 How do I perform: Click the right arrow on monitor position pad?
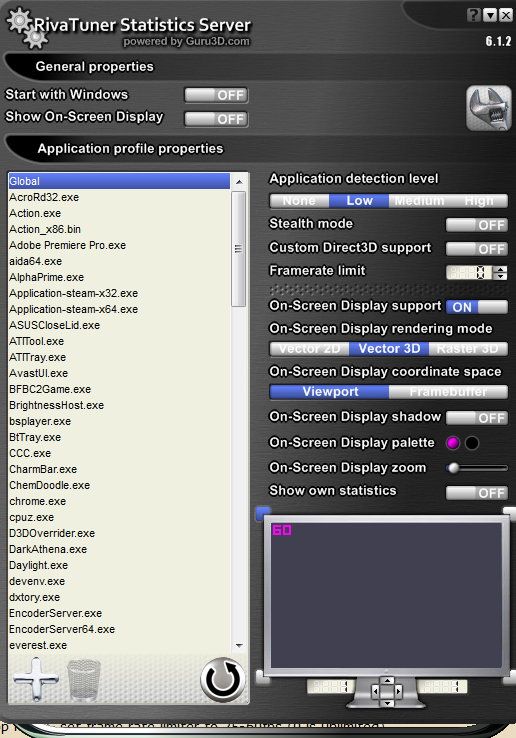(398, 691)
